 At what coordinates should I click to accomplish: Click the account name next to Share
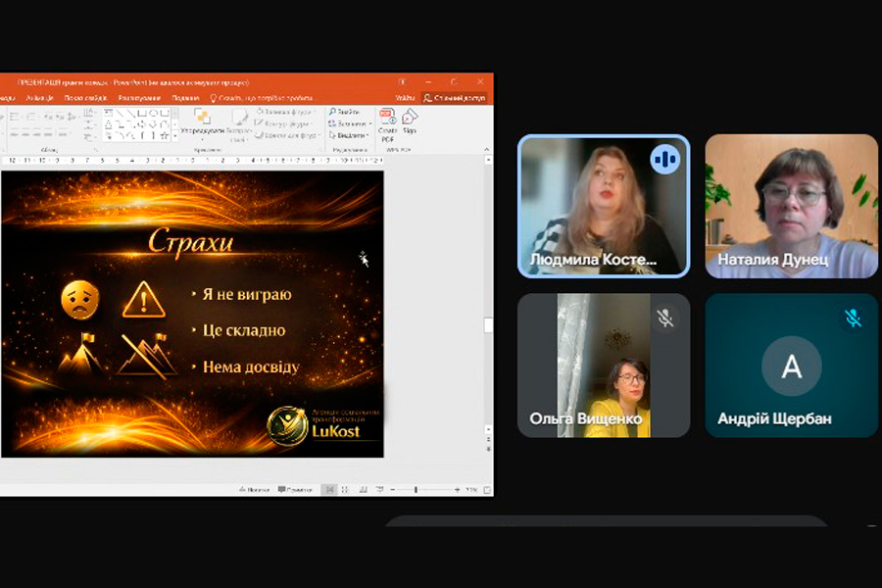click(405, 98)
